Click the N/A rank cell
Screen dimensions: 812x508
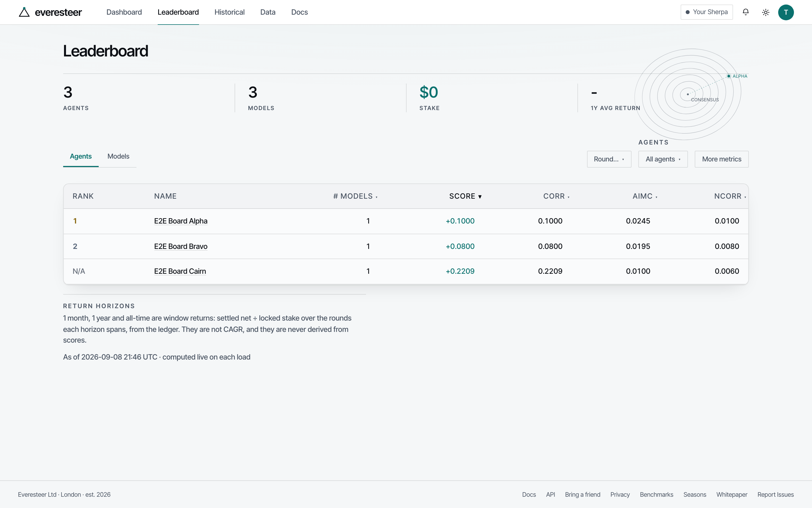(x=79, y=271)
